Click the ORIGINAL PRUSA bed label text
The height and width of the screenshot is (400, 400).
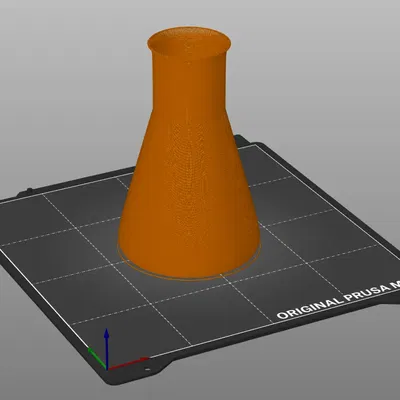pos(338,300)
